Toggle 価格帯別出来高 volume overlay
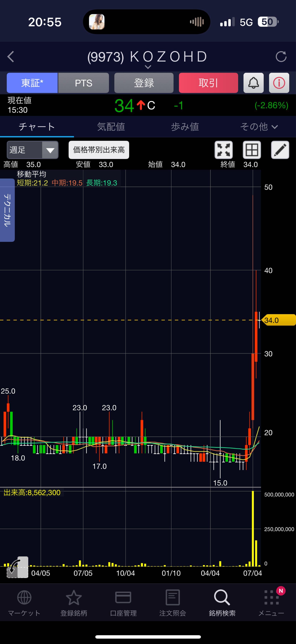 pos(99,150)
